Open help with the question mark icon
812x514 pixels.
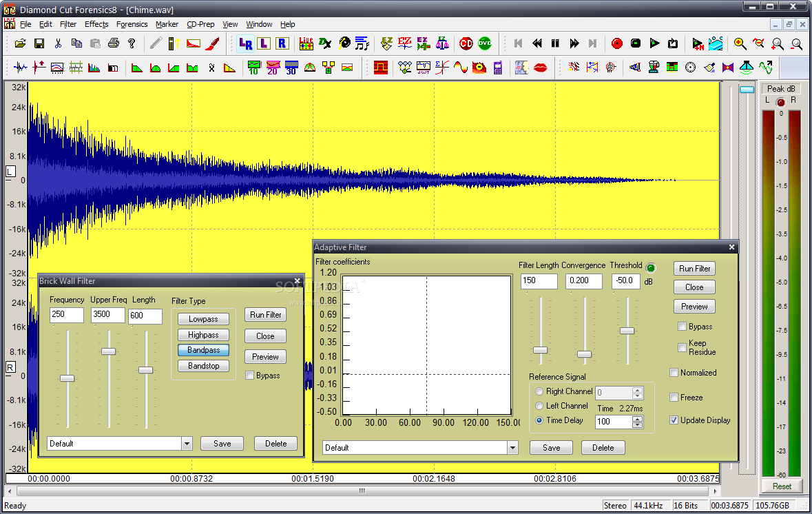[x=132, y=43]
